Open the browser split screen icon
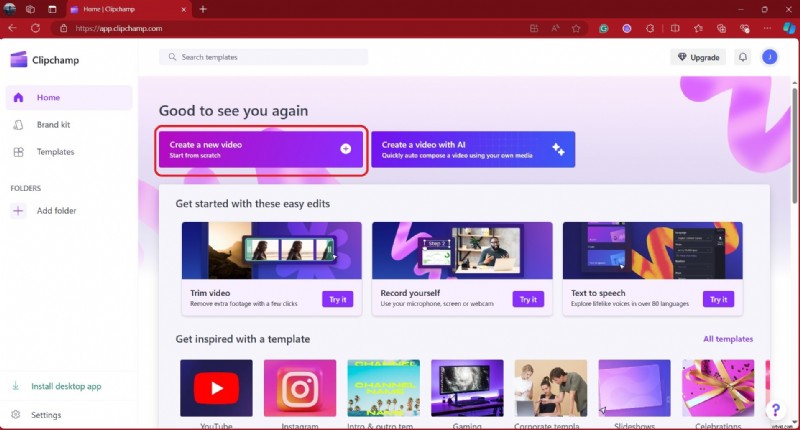The image size is (800, 430). tap(675, 29)
